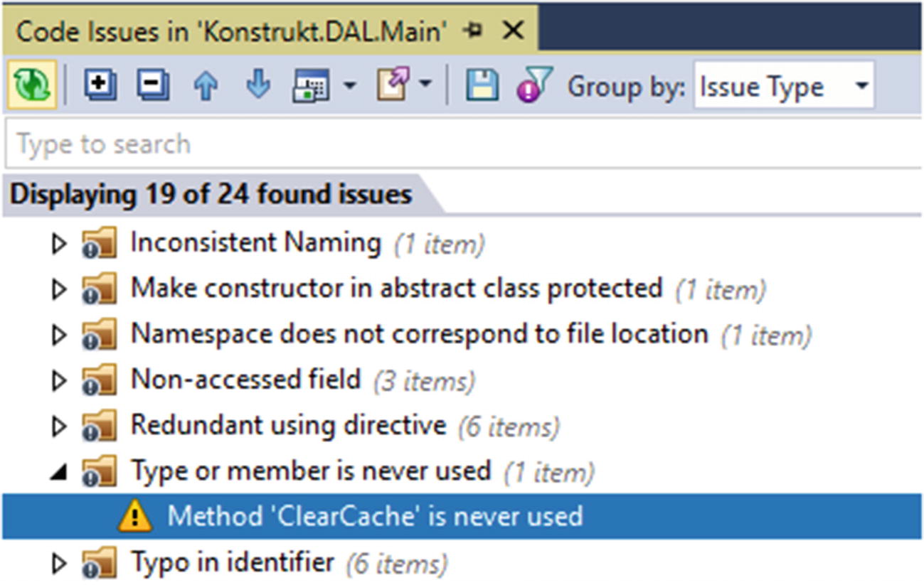Click the show preview panel icon
This screenshot has width=924, height=585.
coord(311,86)
